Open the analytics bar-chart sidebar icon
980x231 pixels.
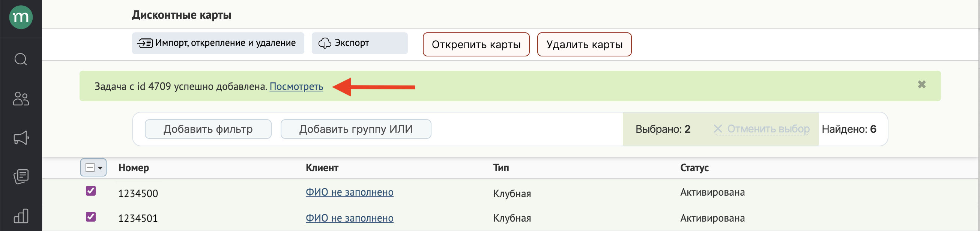click(x=21, y=216)
